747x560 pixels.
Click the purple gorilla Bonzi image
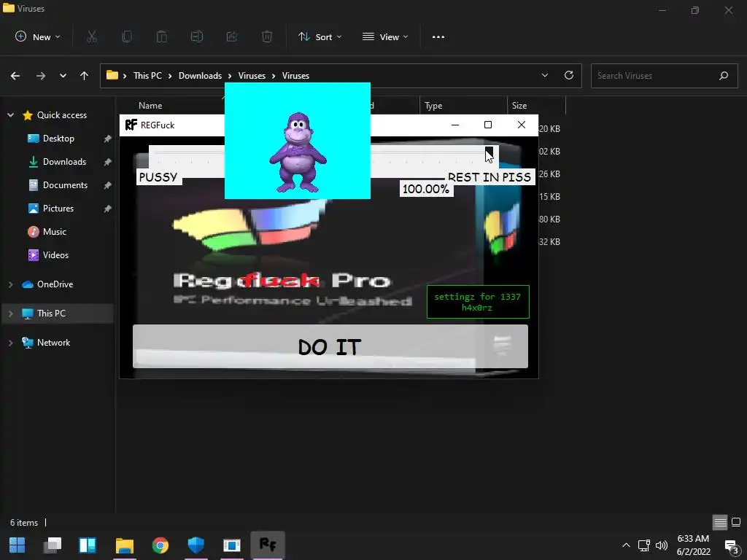tap(298, 152)
